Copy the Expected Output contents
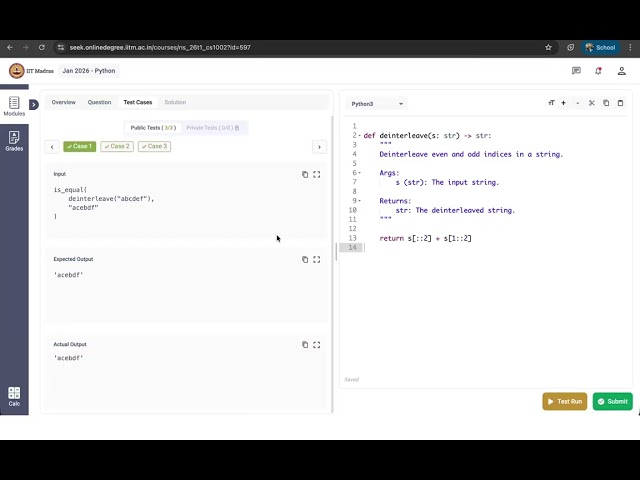Viewport: 640px width, 480px height. click(x=305, y=260)
